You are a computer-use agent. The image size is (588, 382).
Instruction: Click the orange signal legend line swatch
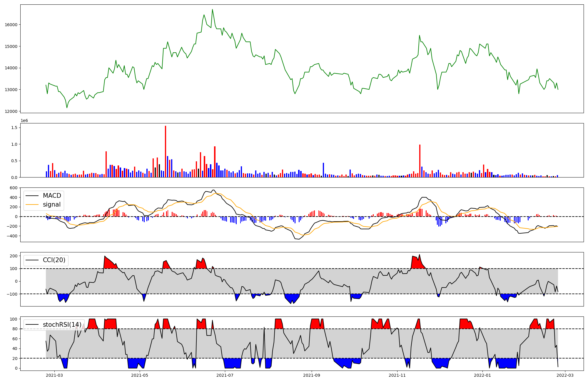[32, 205]
